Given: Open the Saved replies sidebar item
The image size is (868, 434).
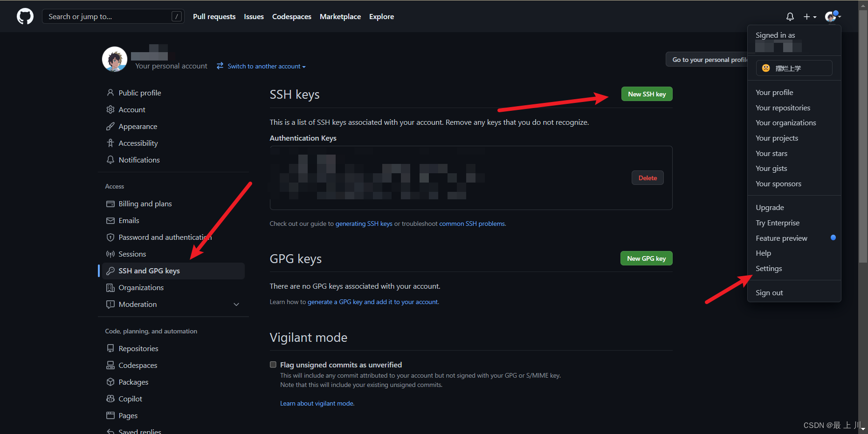Looking at the screenshot, I should pos(139,431).
